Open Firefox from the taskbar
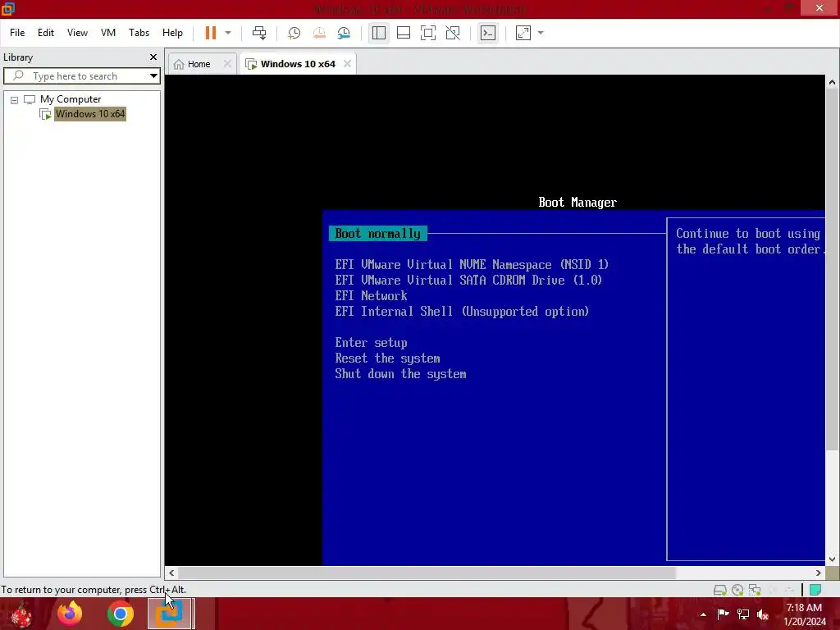The image size is (840, 630). pyautogui.click(x=70, y=614)
